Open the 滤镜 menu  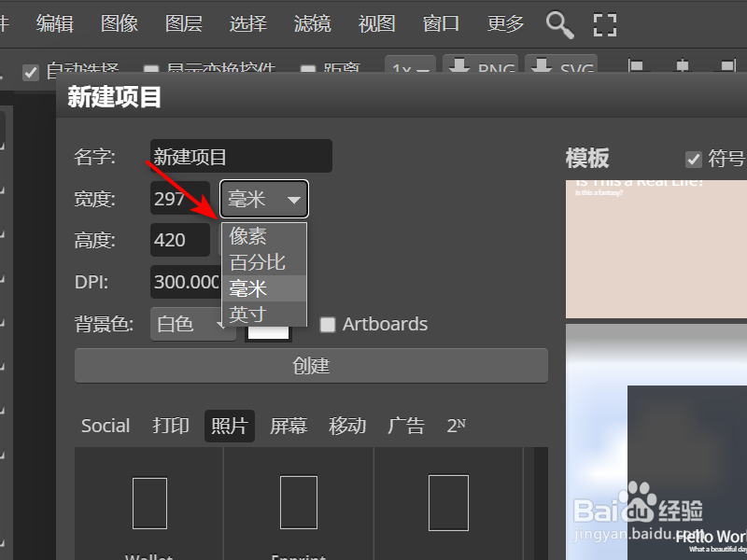tap(312, 23)
